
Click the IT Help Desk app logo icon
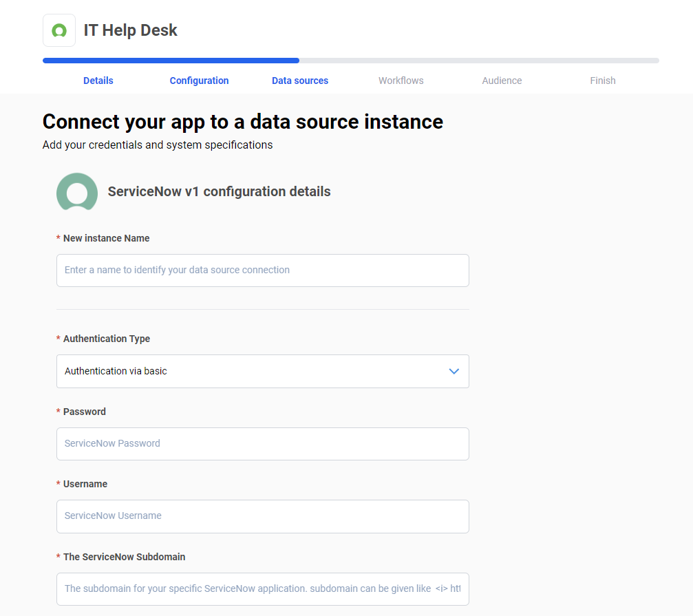[59, 30]
